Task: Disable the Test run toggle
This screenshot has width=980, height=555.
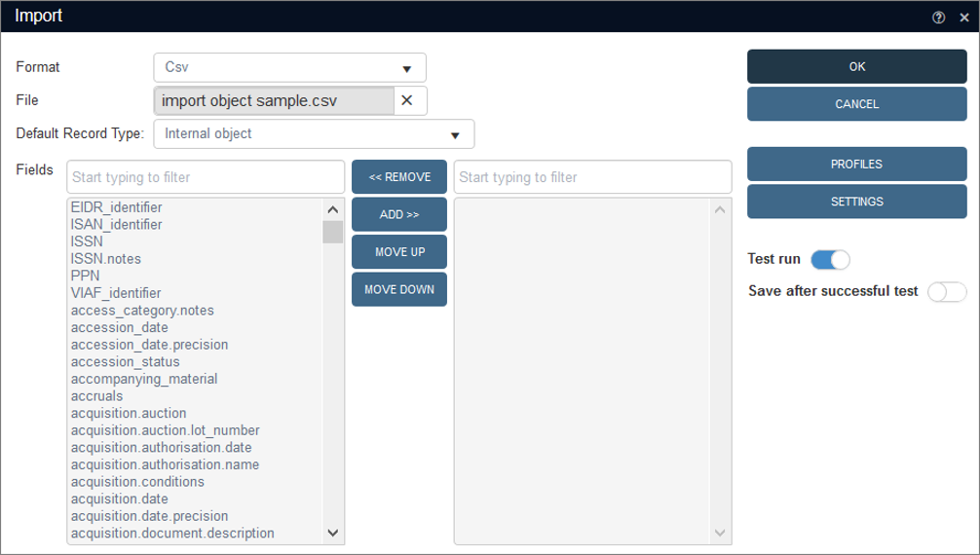Action: tap(830, 259)
